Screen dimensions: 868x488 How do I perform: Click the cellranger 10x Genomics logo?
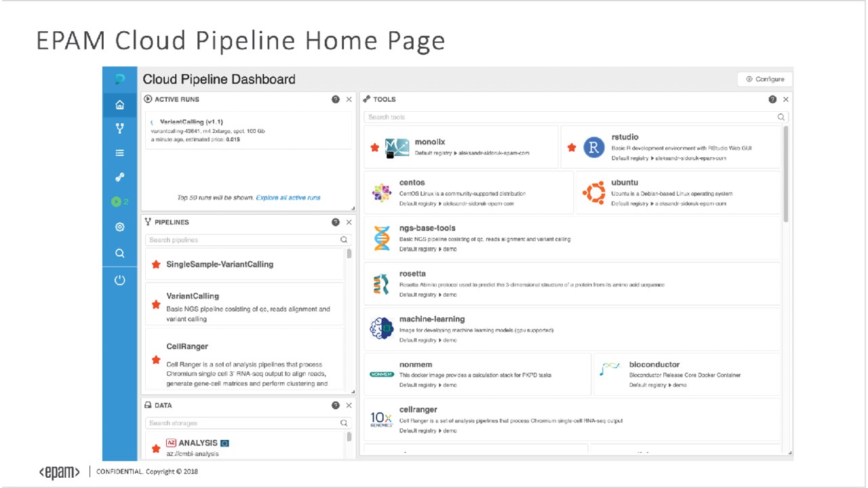coord(382,420)
